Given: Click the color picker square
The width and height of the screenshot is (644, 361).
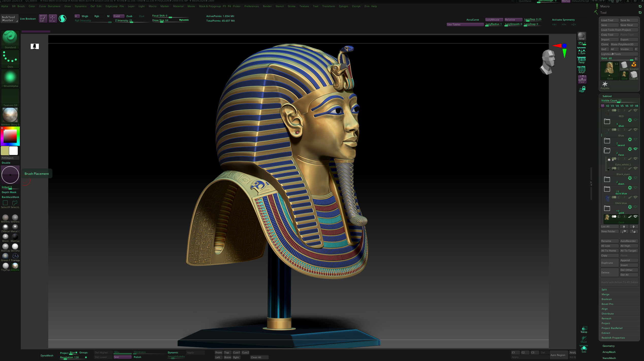Looking at the screenshot, I should [x=10, y=136].
